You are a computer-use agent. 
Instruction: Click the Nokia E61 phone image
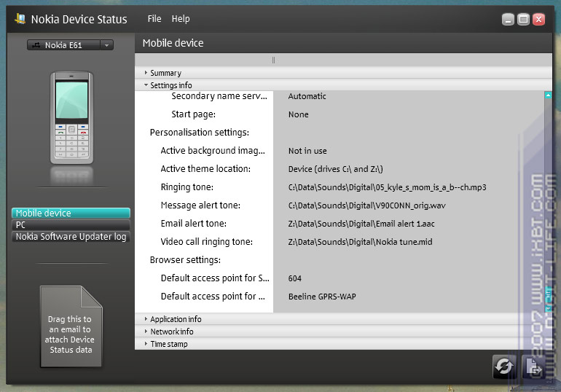[71, 117]
